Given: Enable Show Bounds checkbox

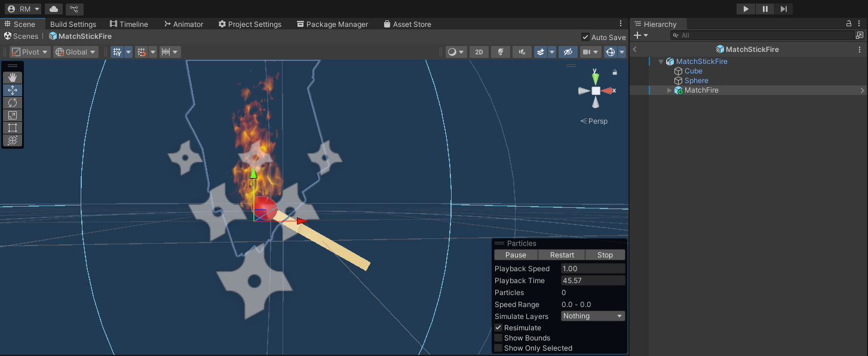Looking at the screenshot, I should (x=498, y=338).
